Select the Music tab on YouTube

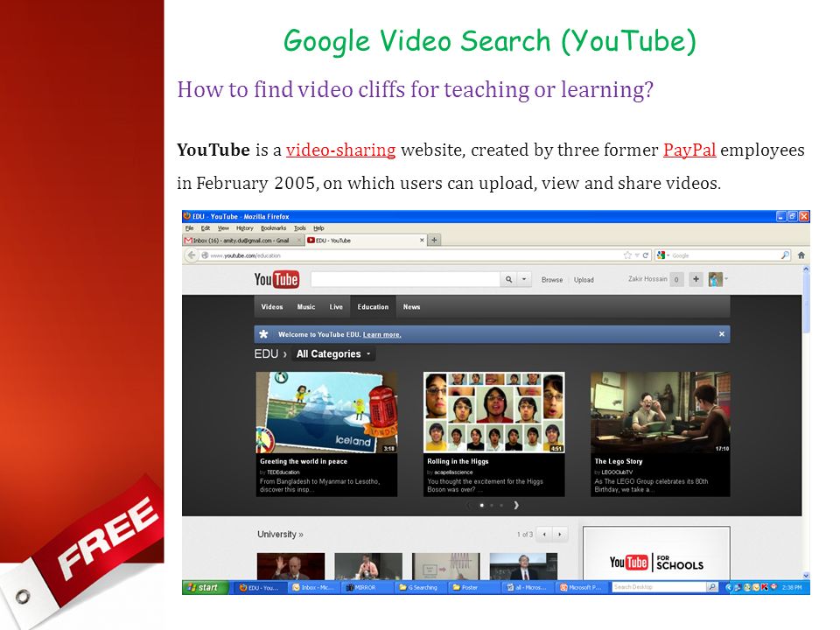coord(306,307)
